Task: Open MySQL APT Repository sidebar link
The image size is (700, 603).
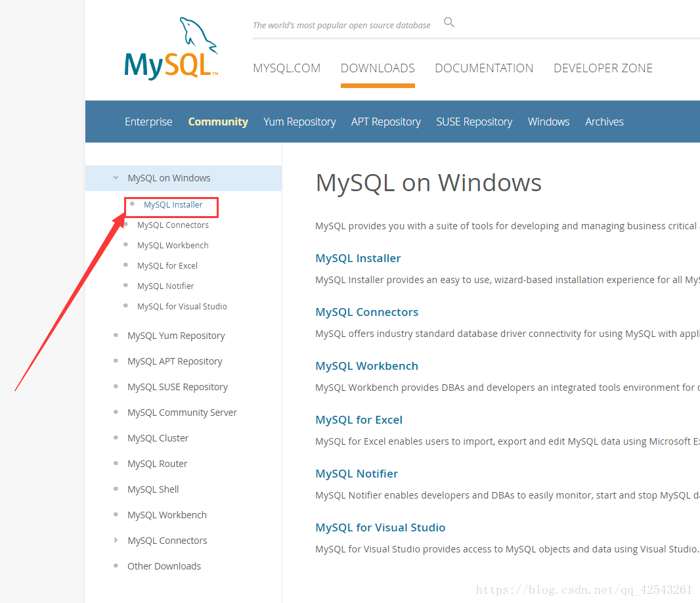Action: click(175, 361)
